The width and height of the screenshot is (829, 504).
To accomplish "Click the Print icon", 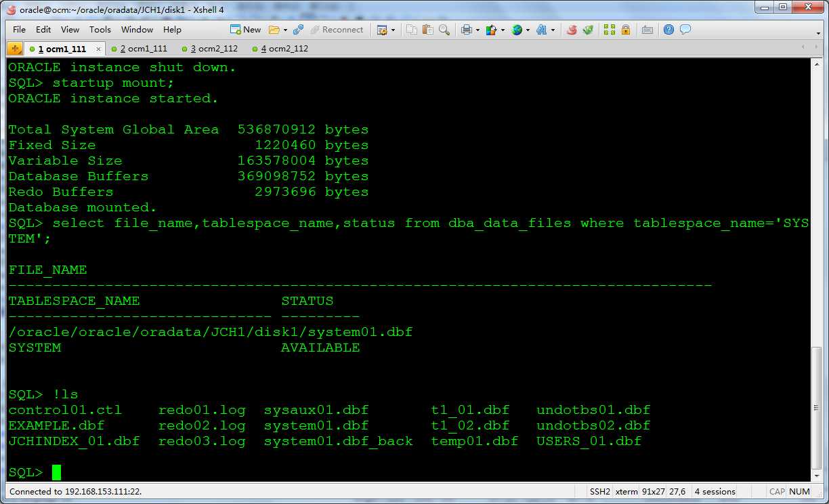I will [x=466, y=30].
